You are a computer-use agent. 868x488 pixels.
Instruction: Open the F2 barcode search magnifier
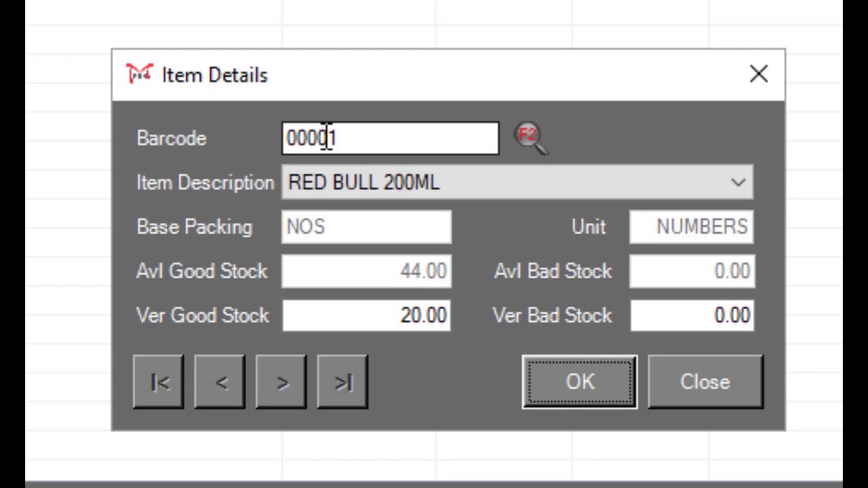(530, 138)
